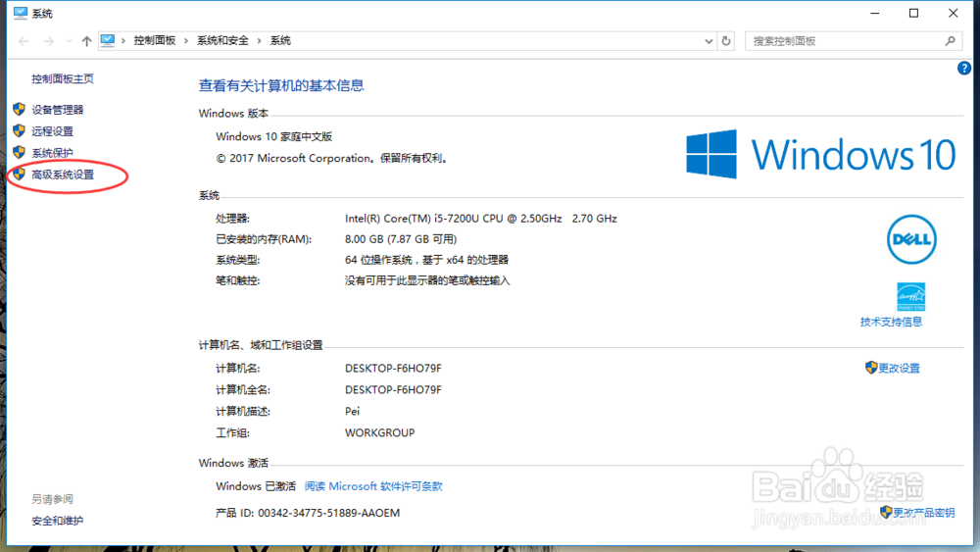Maximize the 系统 window
The width and height of the screenshot is (980, 552).
tap(913, 13)
